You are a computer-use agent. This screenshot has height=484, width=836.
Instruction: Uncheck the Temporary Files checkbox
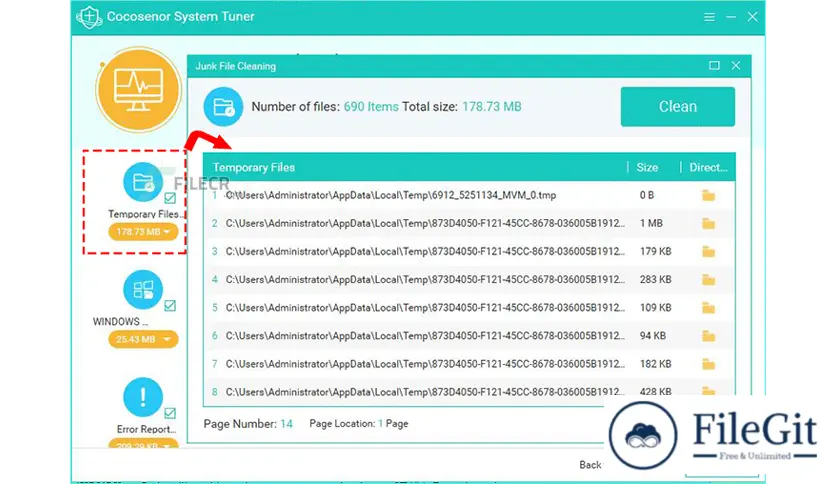point(170,198)
